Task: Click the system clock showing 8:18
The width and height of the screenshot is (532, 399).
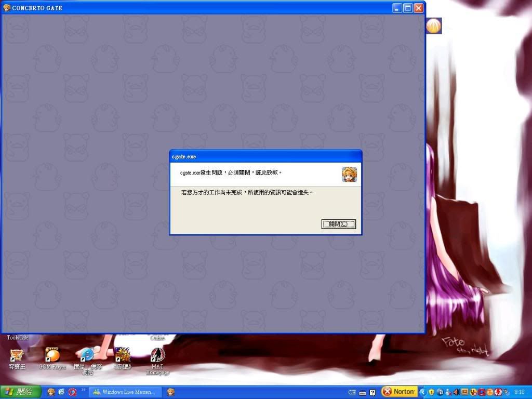Action: (519, 392)
